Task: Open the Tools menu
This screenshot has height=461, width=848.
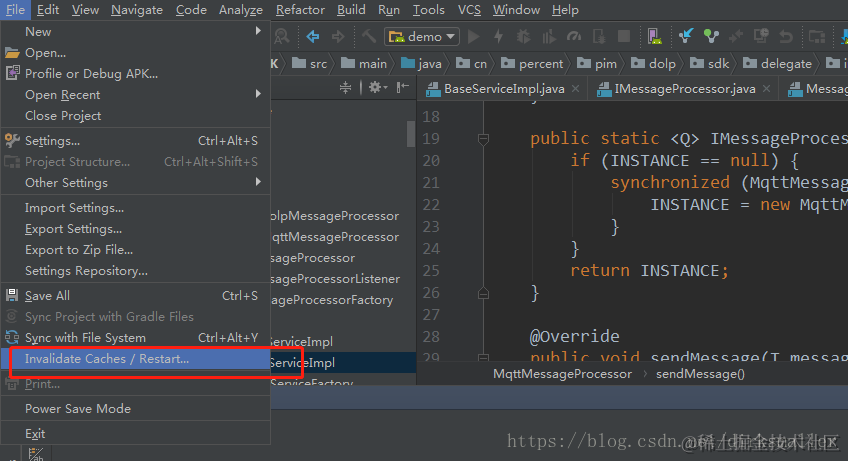Action: pos(429,10)
